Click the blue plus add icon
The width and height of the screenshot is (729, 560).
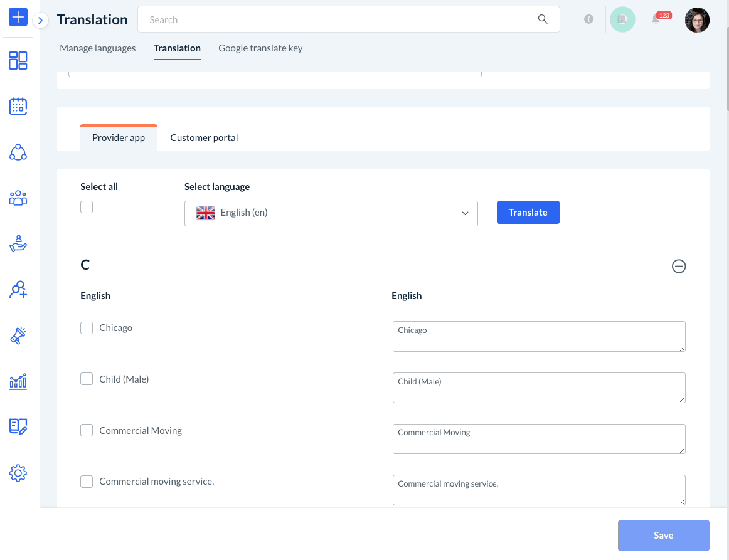[18, 17]
